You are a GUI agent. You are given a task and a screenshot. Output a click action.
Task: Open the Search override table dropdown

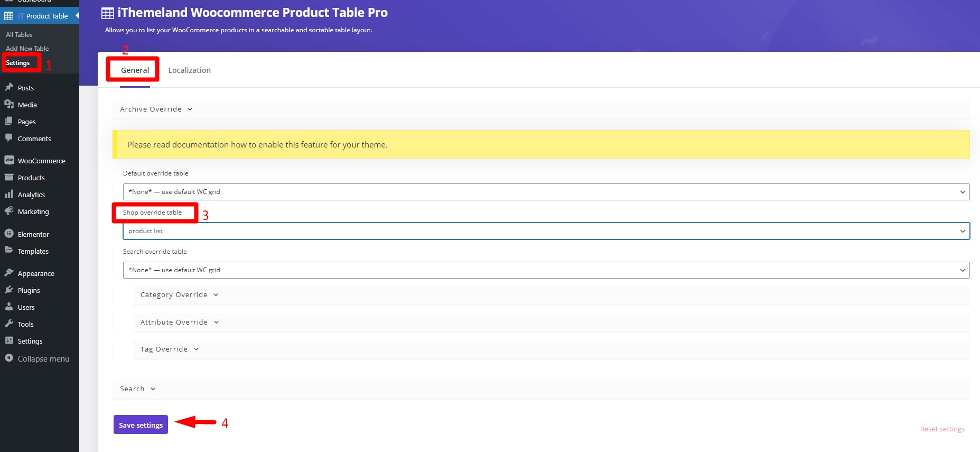tap(546, 270)
